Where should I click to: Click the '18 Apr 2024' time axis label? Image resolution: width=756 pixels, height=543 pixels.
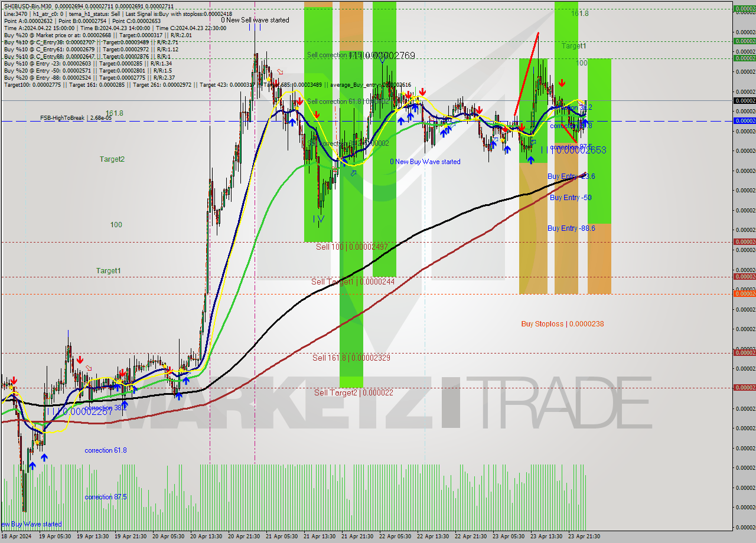click(16, 537)
